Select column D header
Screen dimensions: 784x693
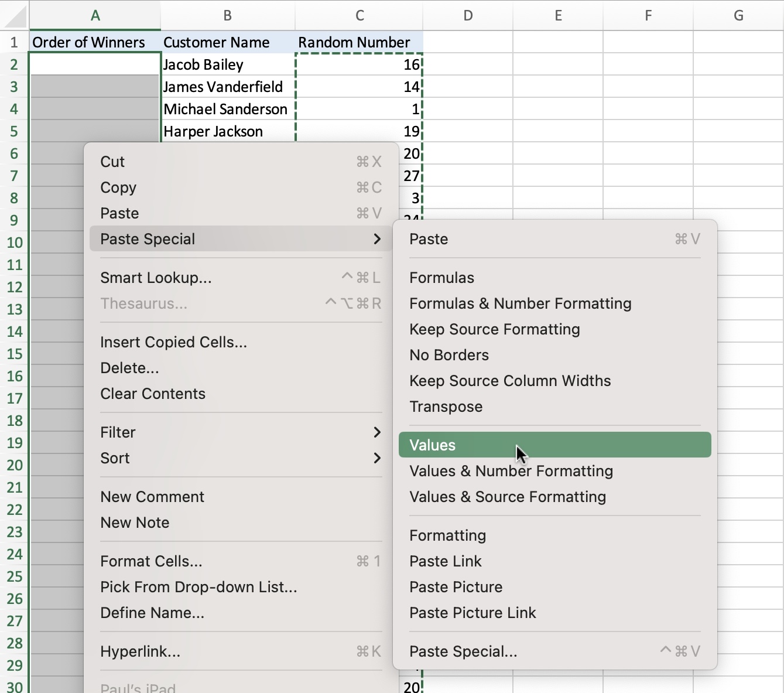[468, 16]
